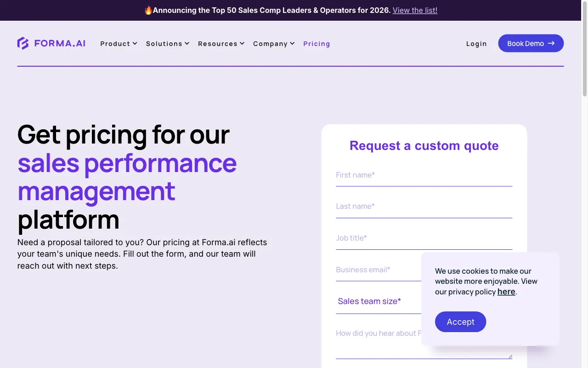Open the Resources menu
Image resolution: width=588 pixels, height=368 pixels.
click(x=221, y=44)
